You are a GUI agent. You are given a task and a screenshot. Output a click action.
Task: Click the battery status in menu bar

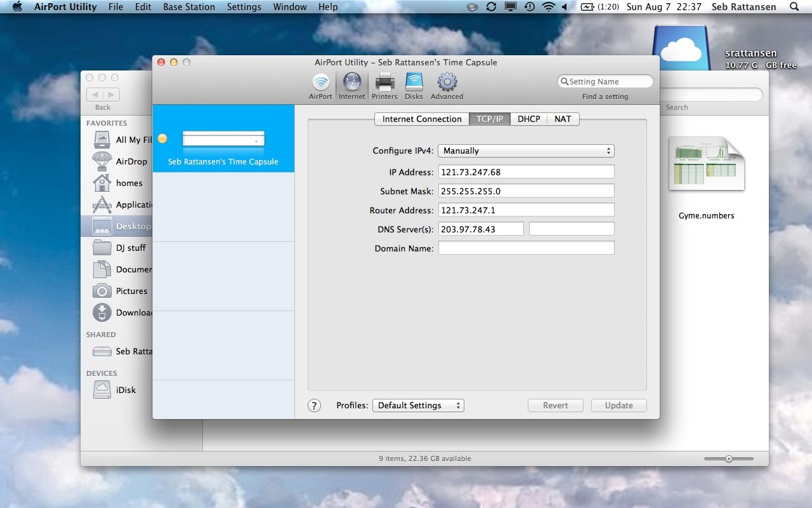click(x=599, y=7)
